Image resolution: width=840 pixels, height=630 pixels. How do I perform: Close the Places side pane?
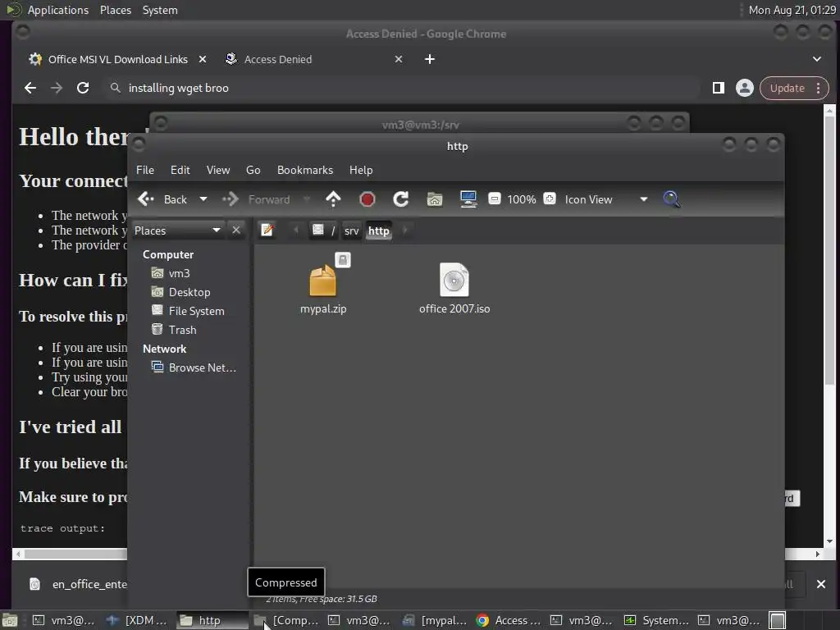point(235,230)
